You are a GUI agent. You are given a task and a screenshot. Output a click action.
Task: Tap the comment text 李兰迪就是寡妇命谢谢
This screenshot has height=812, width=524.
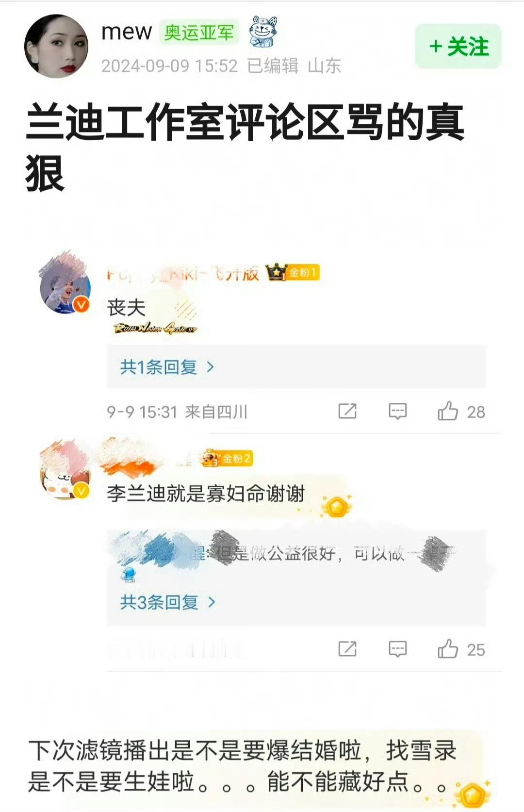pos(206,494)
